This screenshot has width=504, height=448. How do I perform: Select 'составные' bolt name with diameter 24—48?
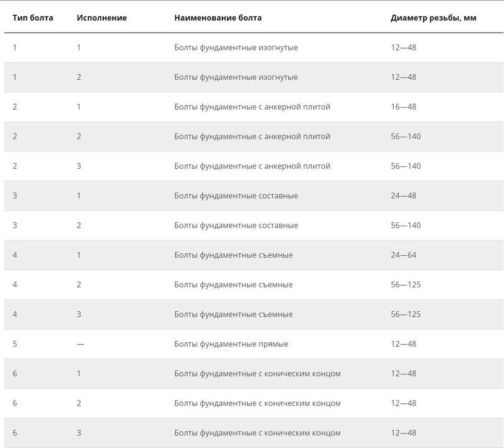click(236, 196)
